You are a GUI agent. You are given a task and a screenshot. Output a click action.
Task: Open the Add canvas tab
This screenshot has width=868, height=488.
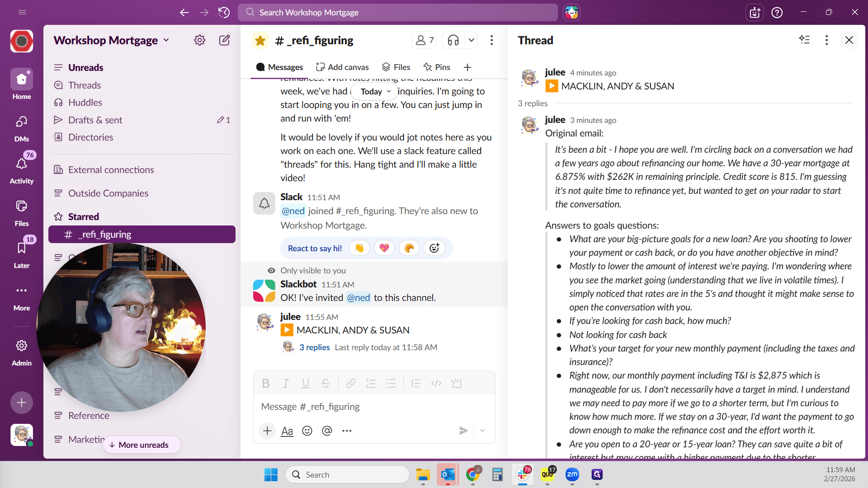coord(342,67)
